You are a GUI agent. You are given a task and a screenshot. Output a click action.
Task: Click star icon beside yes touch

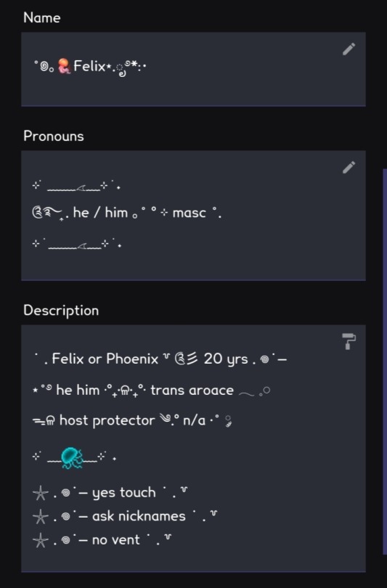[41, 493]
